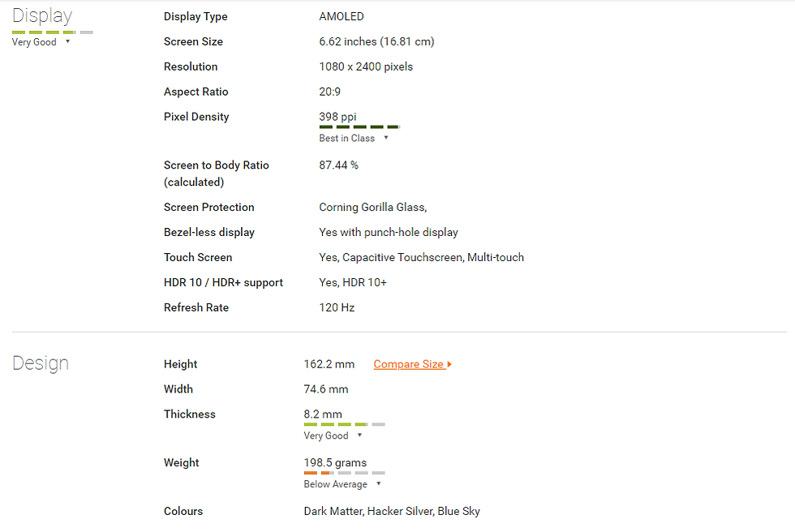Screen dimensions: 795x532
Task: Click the Thickness green rating bar
Action: [x=344, y=424]
